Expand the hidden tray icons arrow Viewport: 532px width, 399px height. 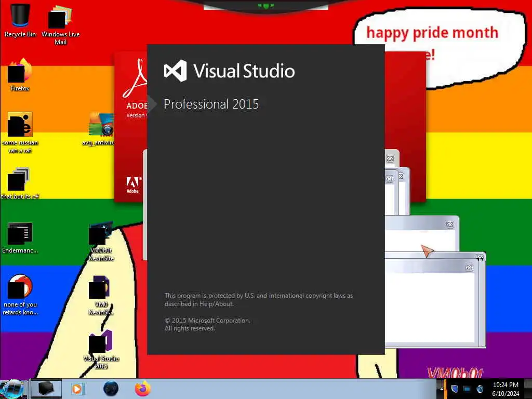(442, 389)
